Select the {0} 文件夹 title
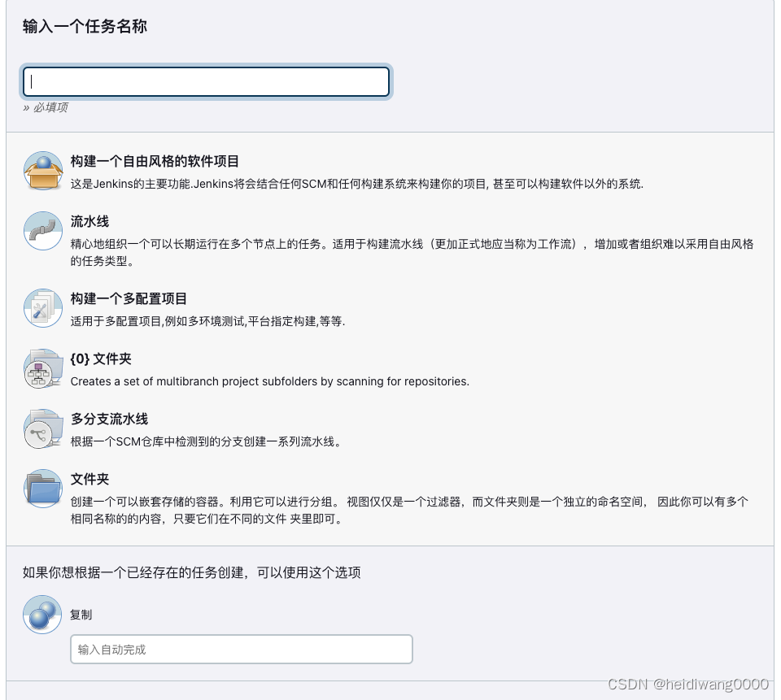781x700 pixels. [x=101, y=359]
